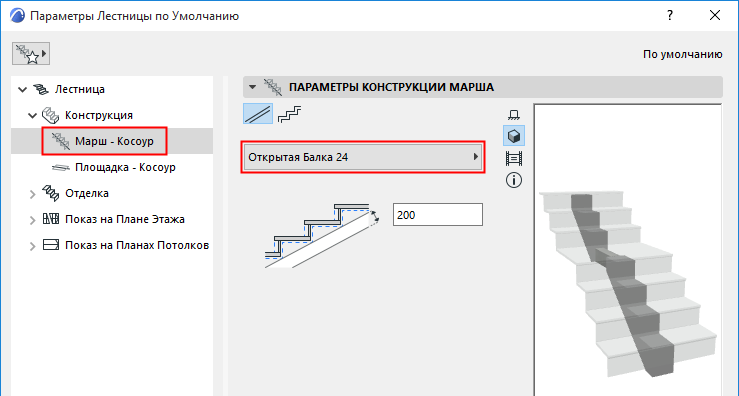Click the Лестница stair icon in tree
This screenshot has width=739, height=396.
pyautogui.click(x=41, y=89)
